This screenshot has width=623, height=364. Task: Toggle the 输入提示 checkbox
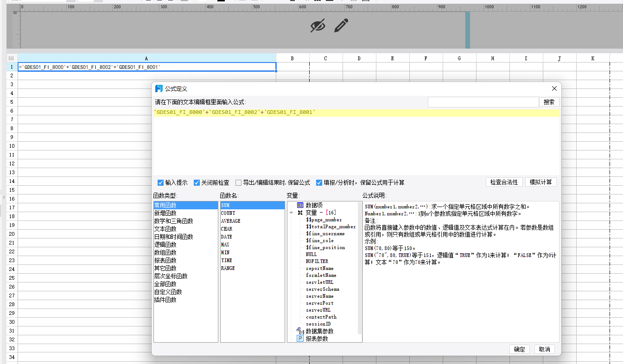161,182
